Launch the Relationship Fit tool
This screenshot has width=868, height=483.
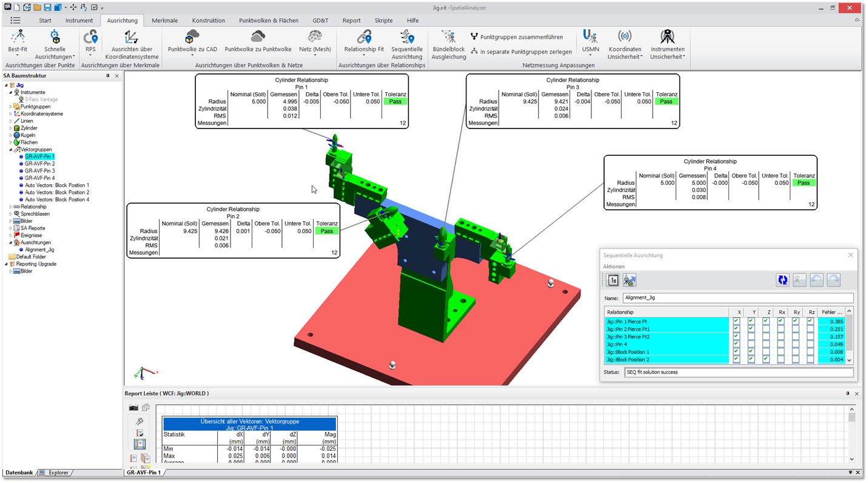point(363,41)
